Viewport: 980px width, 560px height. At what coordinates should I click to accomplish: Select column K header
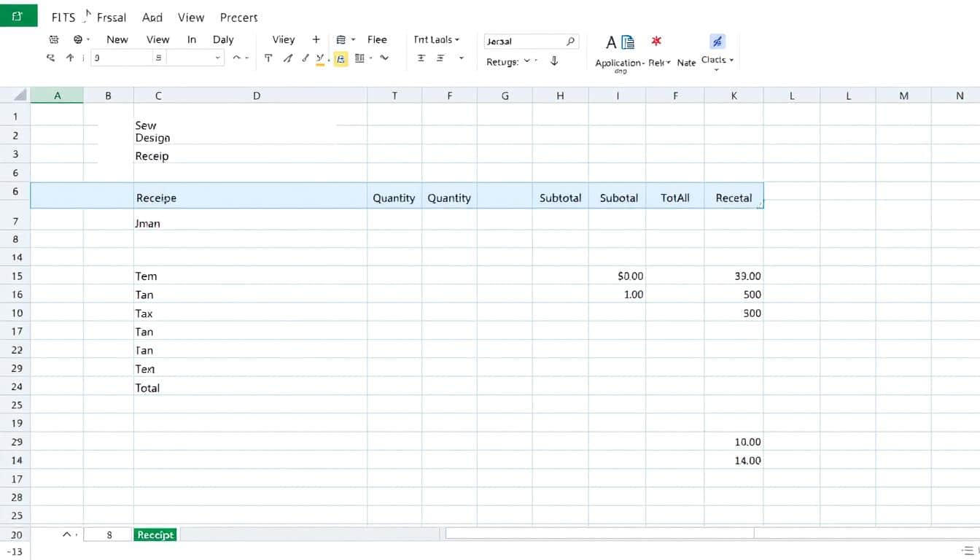[734, 96]
